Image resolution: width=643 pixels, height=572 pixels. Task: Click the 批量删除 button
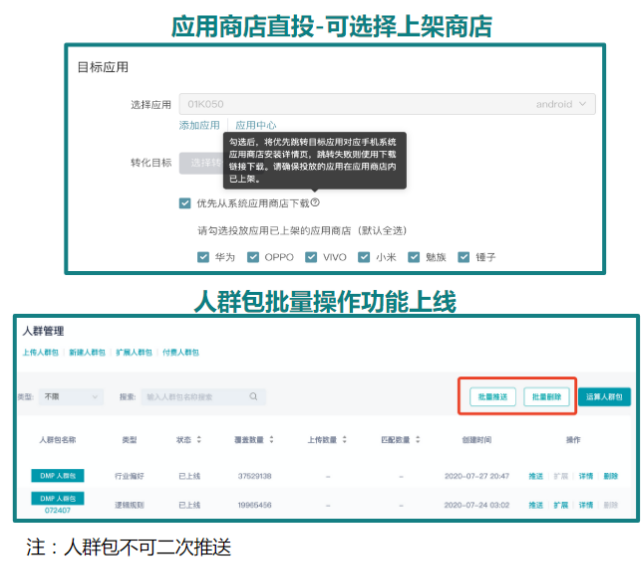[547, 397]
